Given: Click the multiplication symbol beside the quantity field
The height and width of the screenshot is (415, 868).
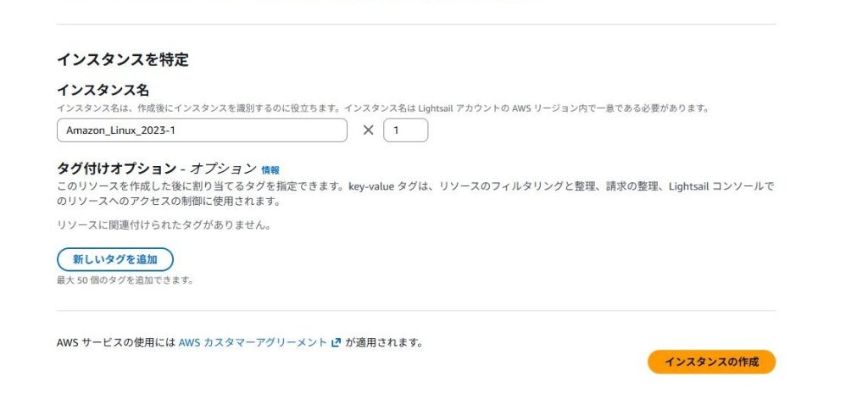Looking at the screenshot, I should [368, 130].
